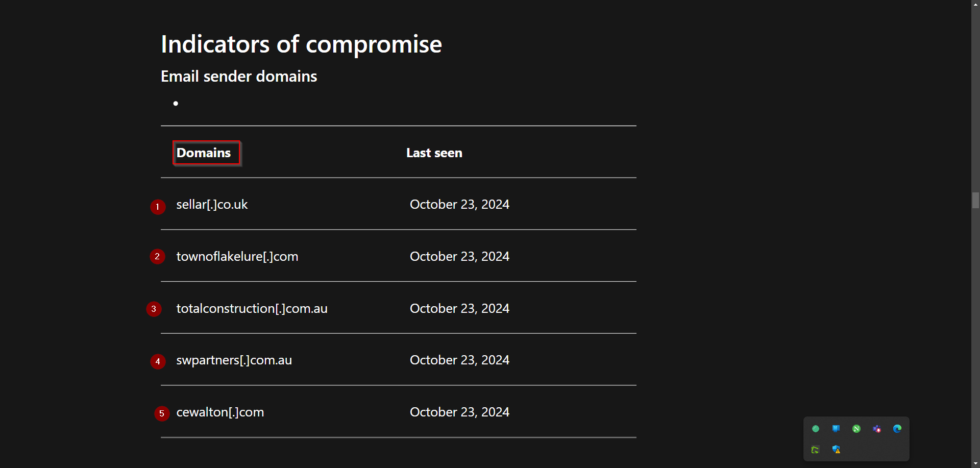Open Microsoft Edge from the tray panel
The width and height of the screenshot is (980, 468).
pyautogui.click(x=897, y=429)
